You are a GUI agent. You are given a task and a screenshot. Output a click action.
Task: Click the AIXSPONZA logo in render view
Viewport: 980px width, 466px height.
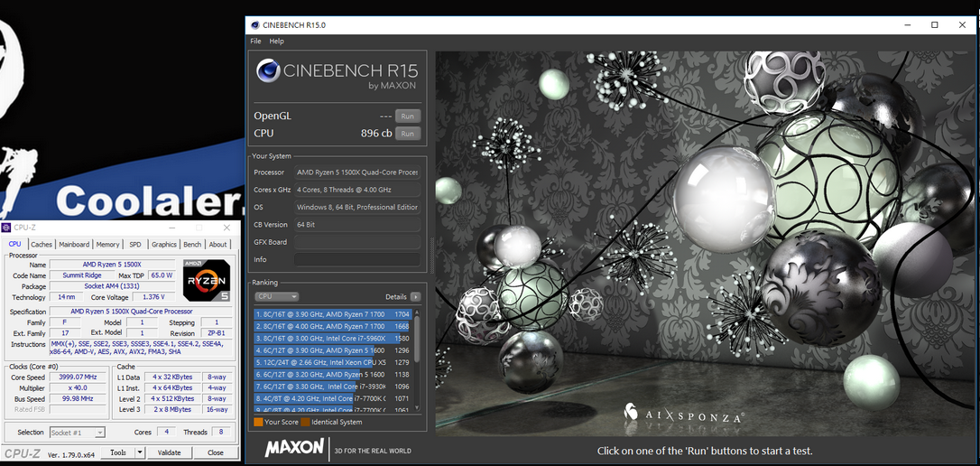pyautogui.click(x=682, y=415)
